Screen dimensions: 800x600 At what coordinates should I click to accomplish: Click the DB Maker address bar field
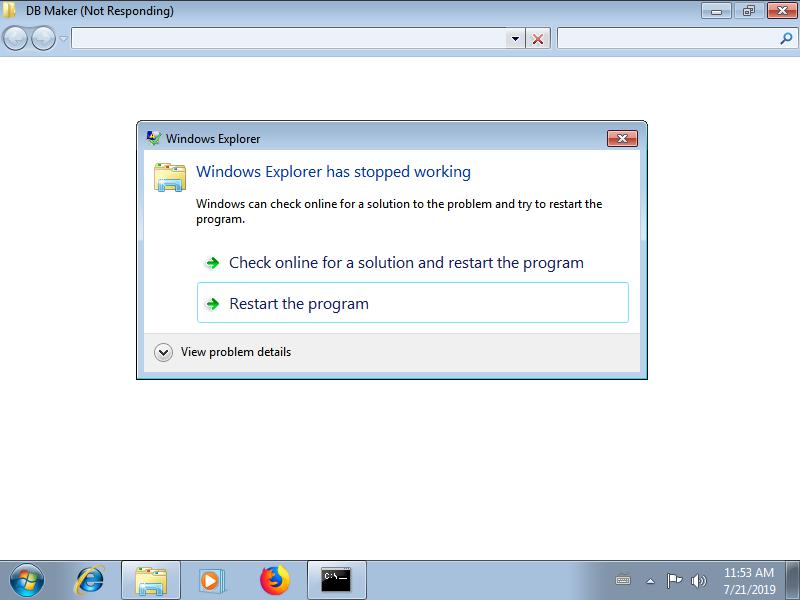[289, 38]
